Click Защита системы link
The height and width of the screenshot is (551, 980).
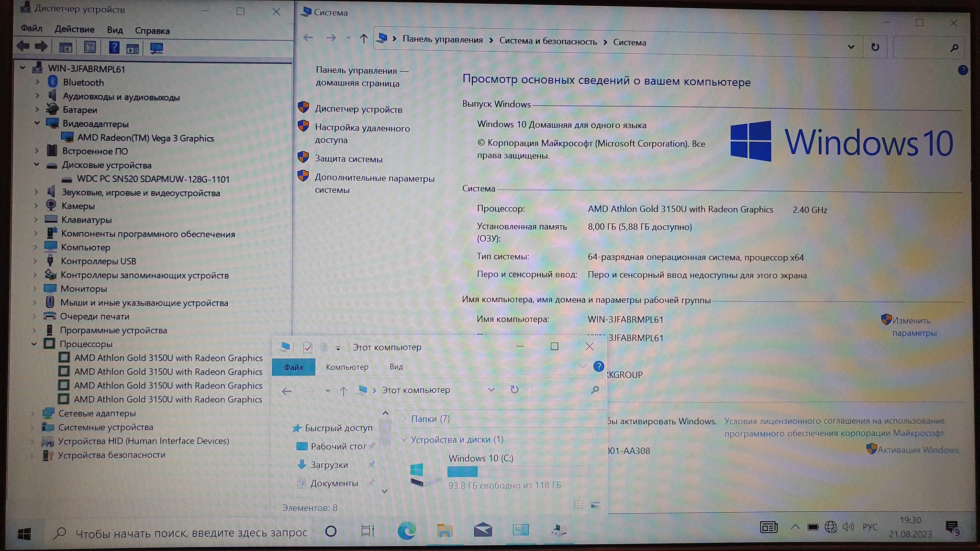coord(348,159)
